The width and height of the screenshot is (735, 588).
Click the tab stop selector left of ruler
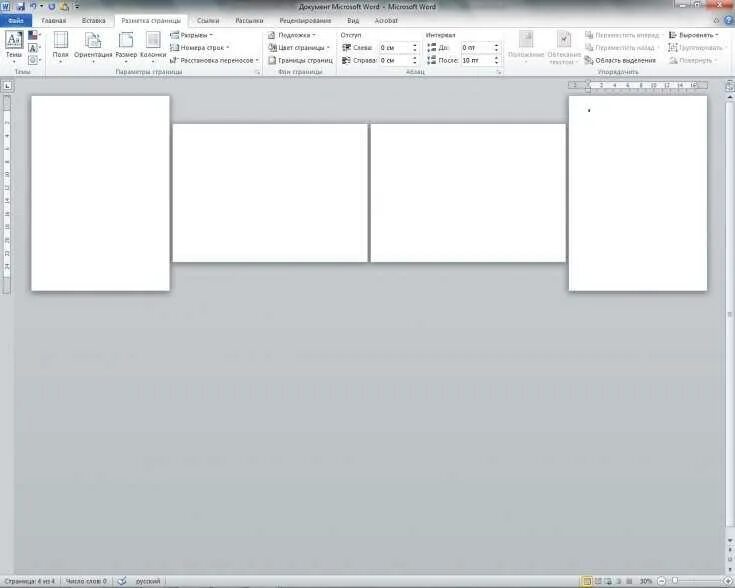point(8,86)
